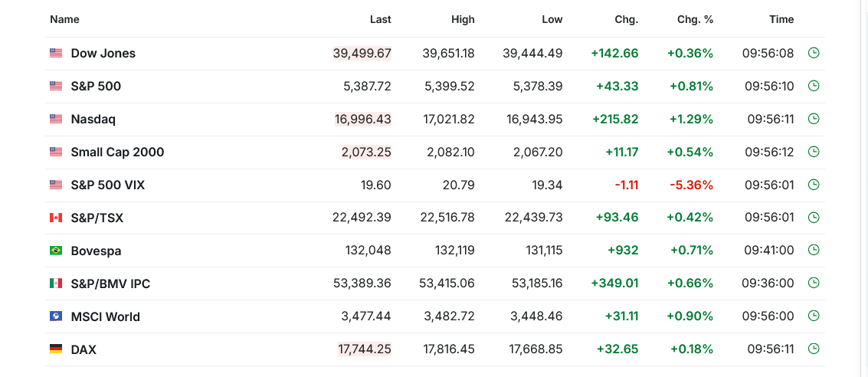Click the Nasdaq last price 16,996.43

point(362,119)
